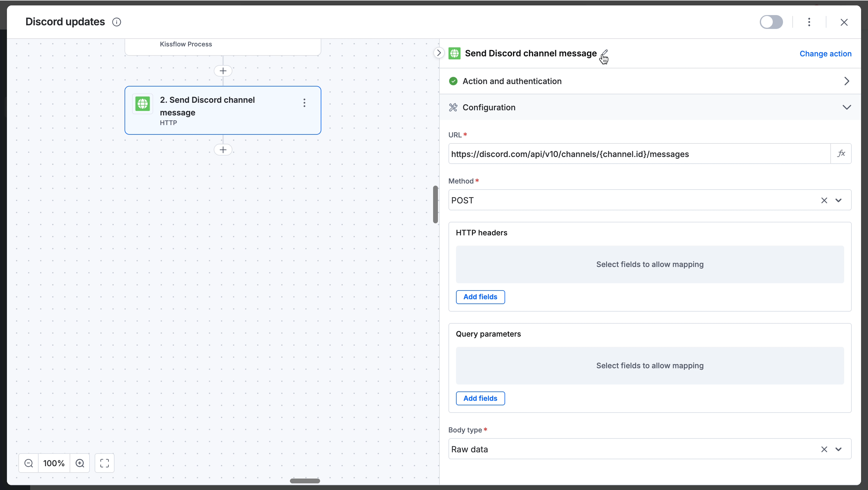The width and height of the screenshot is (868, 490).
Task: Open the three-dot menu on step 2 card
Action: click(304, 103)
